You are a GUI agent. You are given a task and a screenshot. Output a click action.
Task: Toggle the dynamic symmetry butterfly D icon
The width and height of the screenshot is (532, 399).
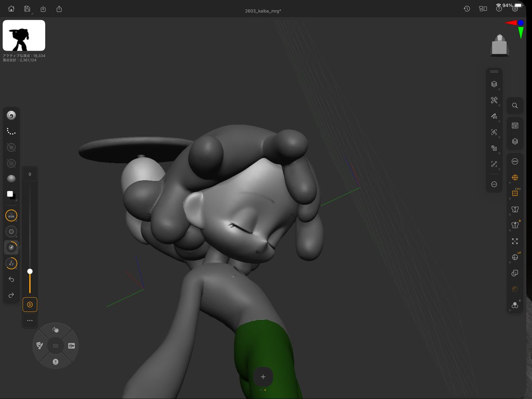[515, 225]
